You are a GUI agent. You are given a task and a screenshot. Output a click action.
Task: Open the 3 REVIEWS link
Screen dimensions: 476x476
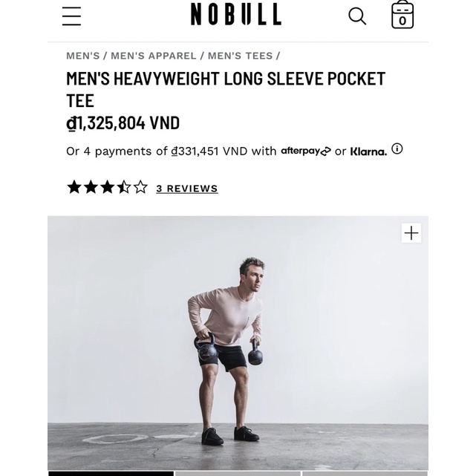click(x=187, y=189)
